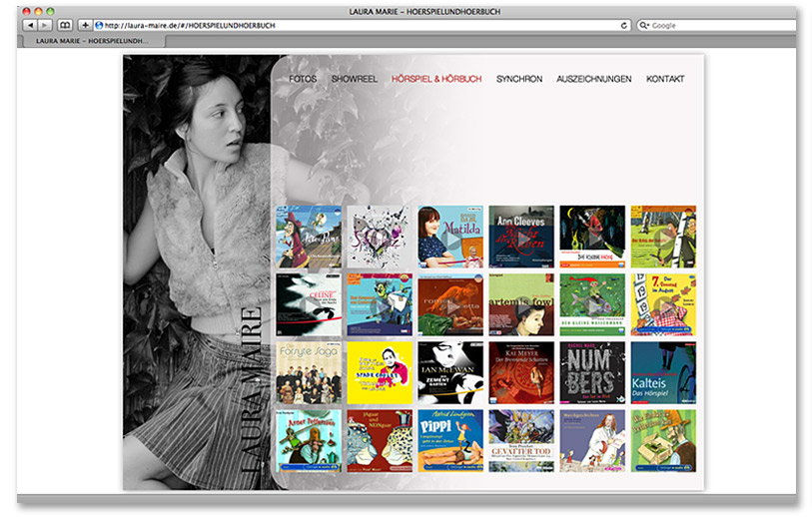Play Das Gespenst von Canterville cover
Screen dimensions: 812x517
[x=380, y=304]
